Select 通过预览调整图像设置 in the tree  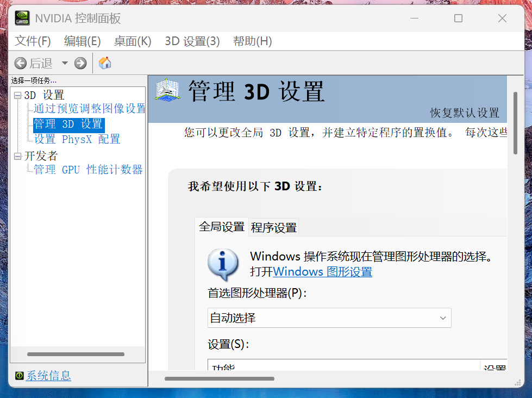pos(90,108)
